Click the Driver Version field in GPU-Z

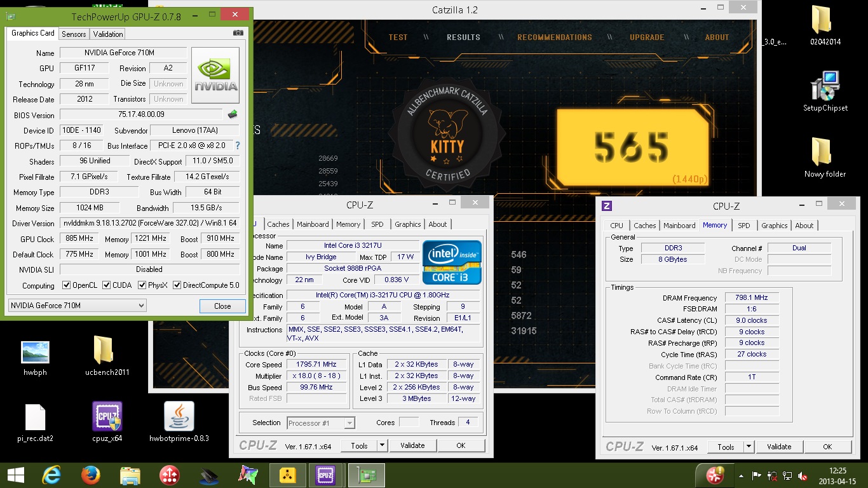pyautogui.click(x=150, y=223)
